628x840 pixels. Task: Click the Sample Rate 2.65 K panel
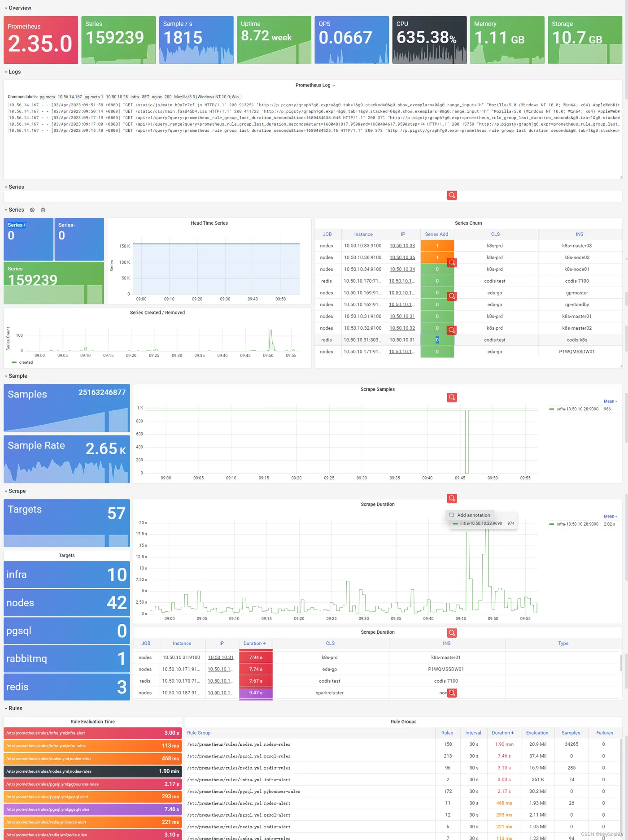coord(67,459)
